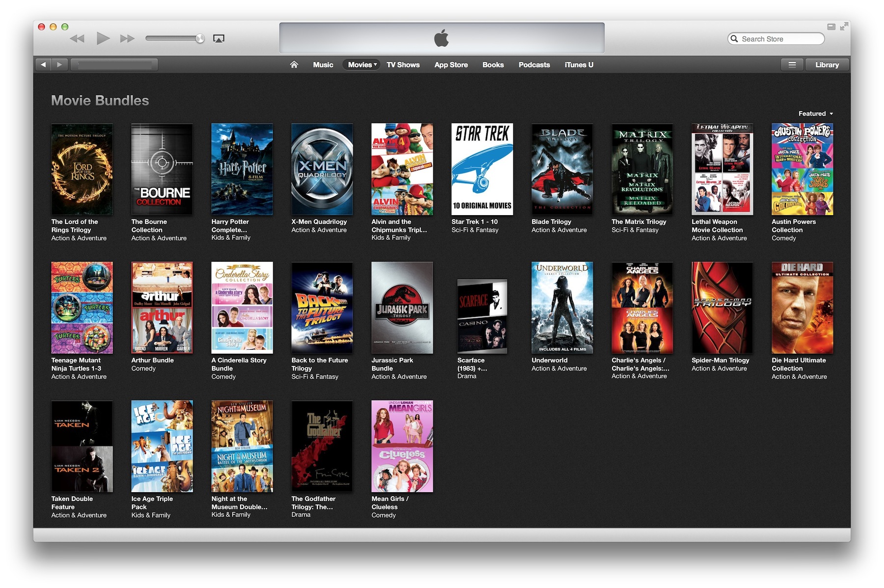The height and width of the screenshot is (588, 884).
Task: Enter full screen with arrows icon
Action: (844, 27)
